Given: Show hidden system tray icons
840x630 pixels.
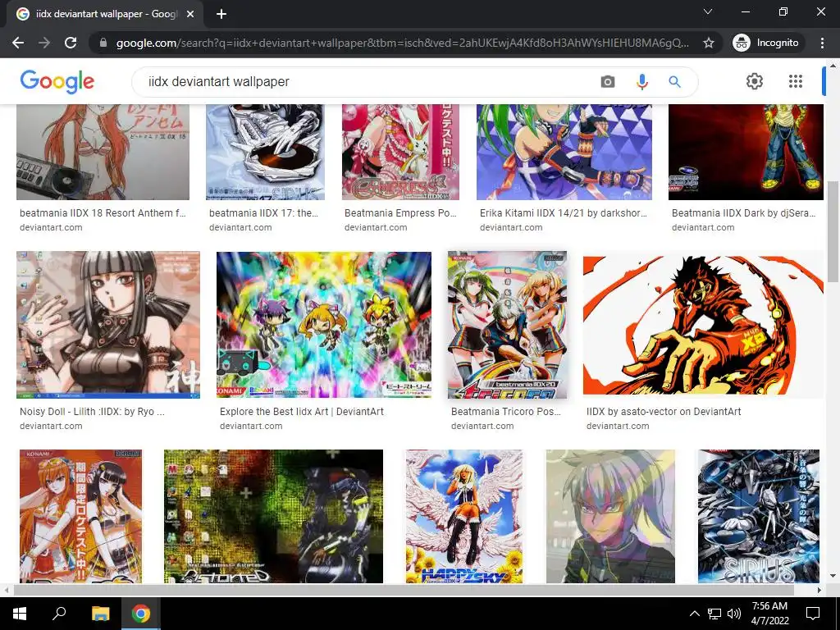Looking at the screenshot, I should 694,614.
